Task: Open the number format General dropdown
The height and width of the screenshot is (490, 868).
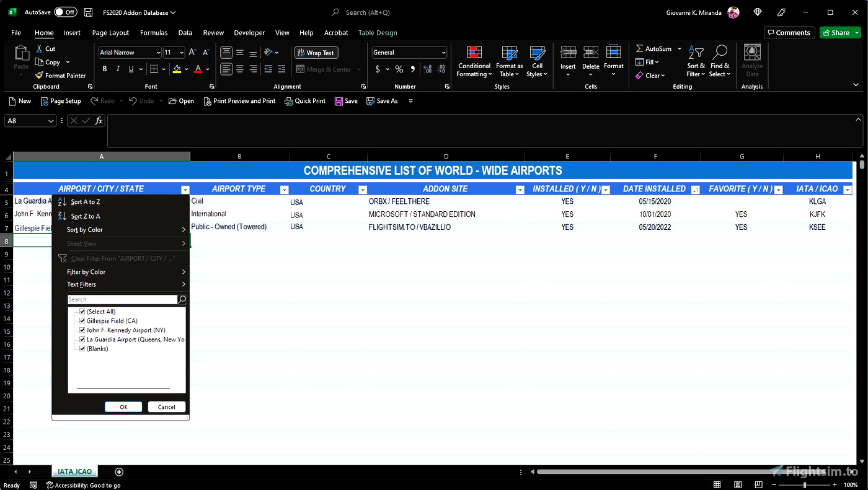Action: 443,53
